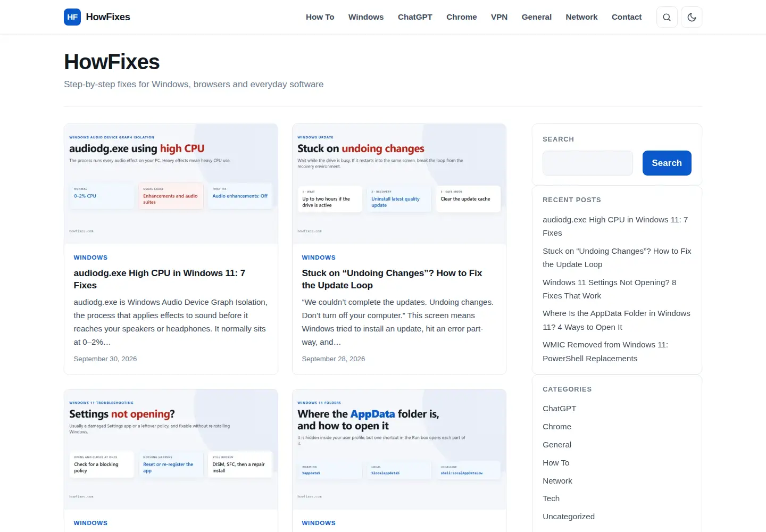The image size is (766, 532).
Task: Go to the Contact page
Action: click(x=627, y=17)
